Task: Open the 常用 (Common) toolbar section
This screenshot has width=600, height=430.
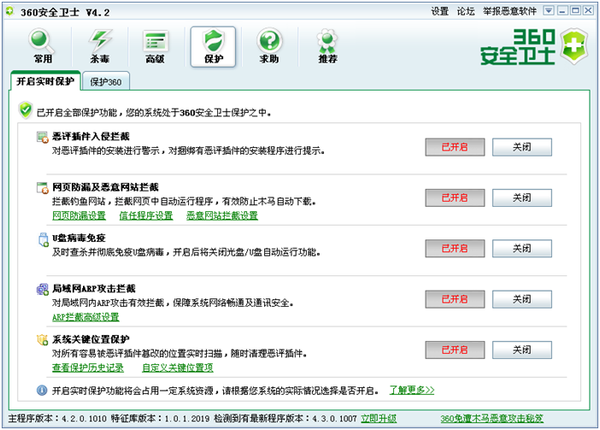Action: pos(42,46)
